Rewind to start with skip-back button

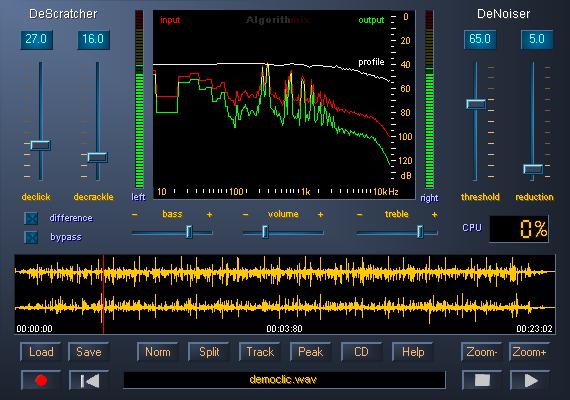pos(89,380)
